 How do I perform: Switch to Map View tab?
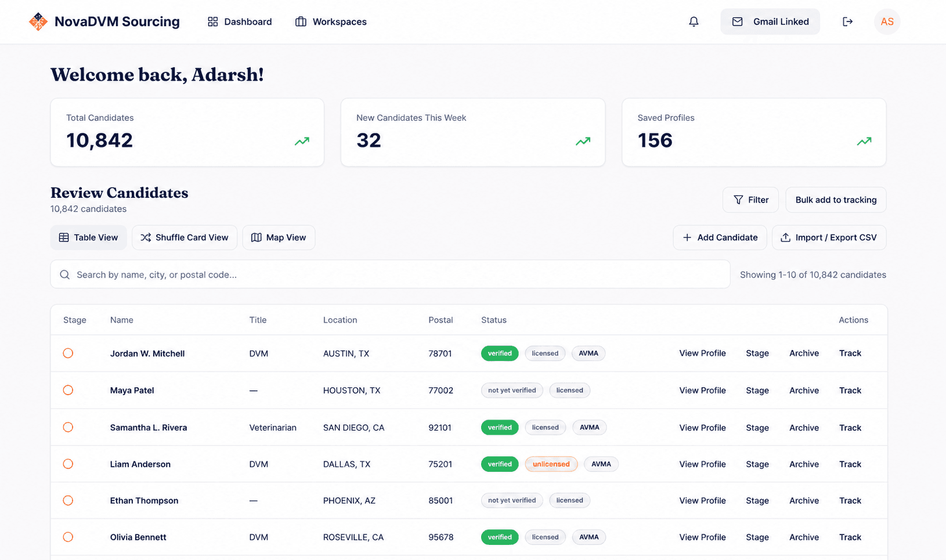point(279,237)
